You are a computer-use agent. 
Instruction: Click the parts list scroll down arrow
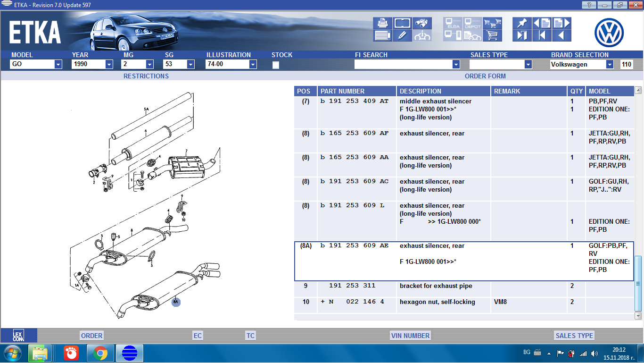tap(638, 315)
